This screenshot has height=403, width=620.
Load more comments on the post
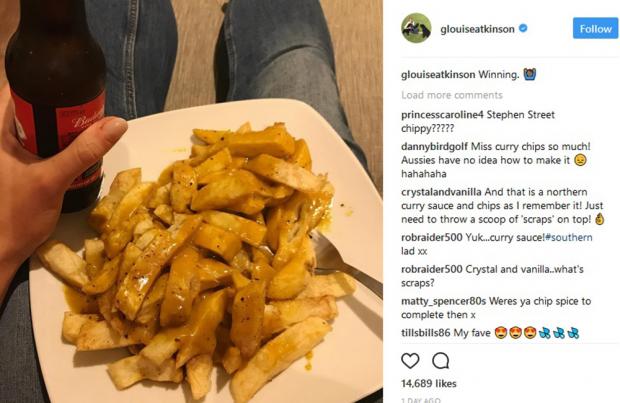tap(452, 95)
